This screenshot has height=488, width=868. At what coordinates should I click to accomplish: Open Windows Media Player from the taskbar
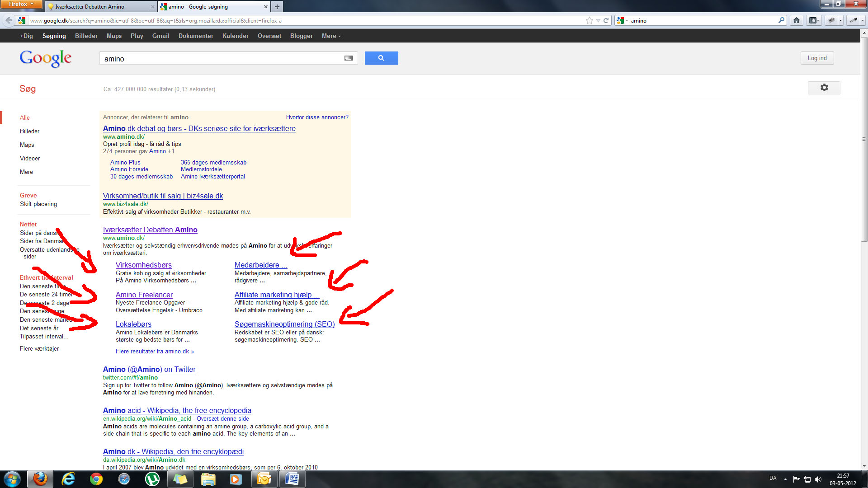click(236, 479)
